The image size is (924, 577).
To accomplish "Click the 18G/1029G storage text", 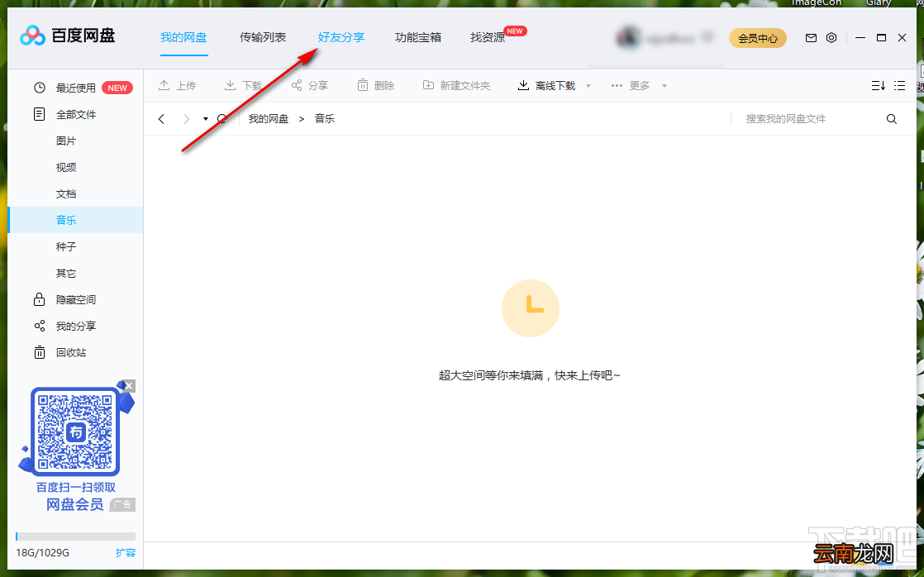I will (x=42, y=553).
